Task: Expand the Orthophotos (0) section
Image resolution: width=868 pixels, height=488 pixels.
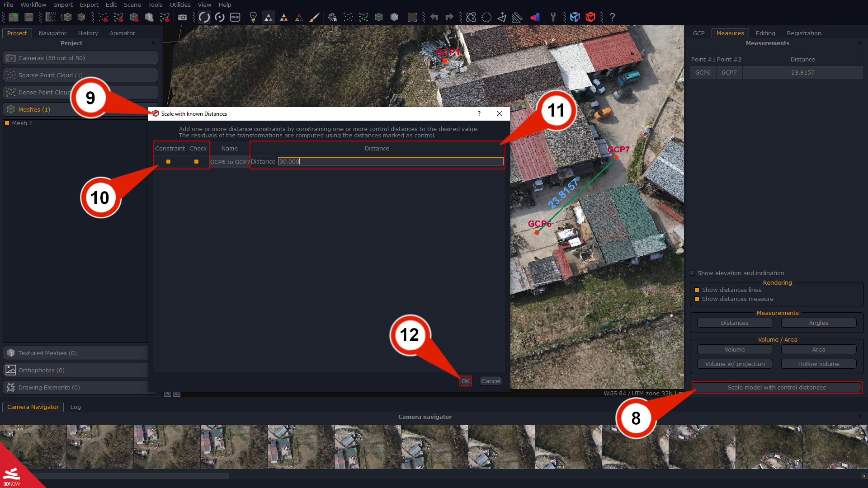Action: point(76,370)
